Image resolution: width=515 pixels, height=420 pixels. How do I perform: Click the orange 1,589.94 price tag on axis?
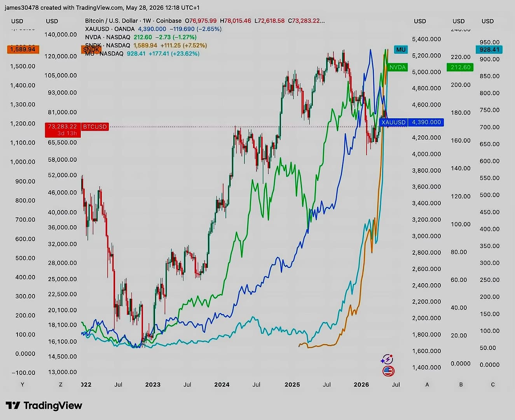[23, 49]
